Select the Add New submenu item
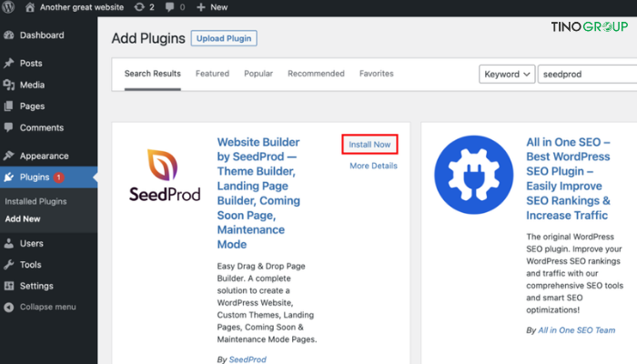Viewport: 637px width, 364px height. (23, 219)
